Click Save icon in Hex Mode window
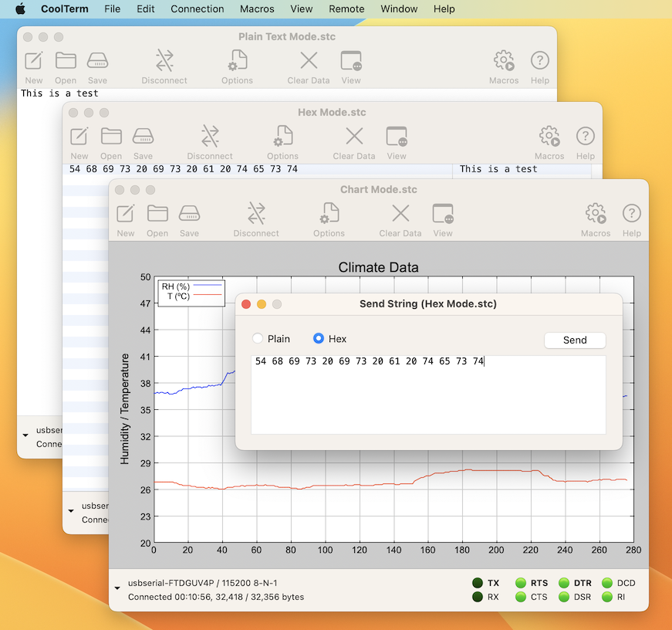The height and width of the screenshot is (630, 672). (143, 137)
